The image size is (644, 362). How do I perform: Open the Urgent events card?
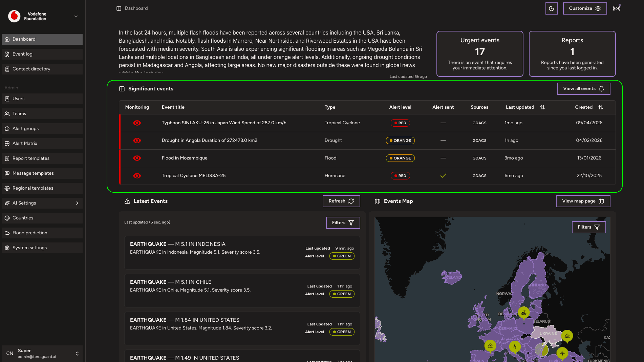480,54
